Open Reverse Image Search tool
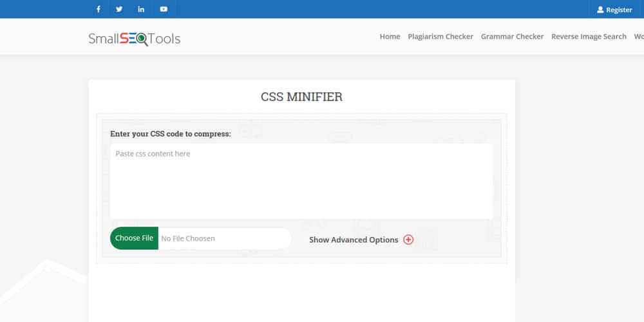The image size is (644, 322). click(x=589, y=37)
